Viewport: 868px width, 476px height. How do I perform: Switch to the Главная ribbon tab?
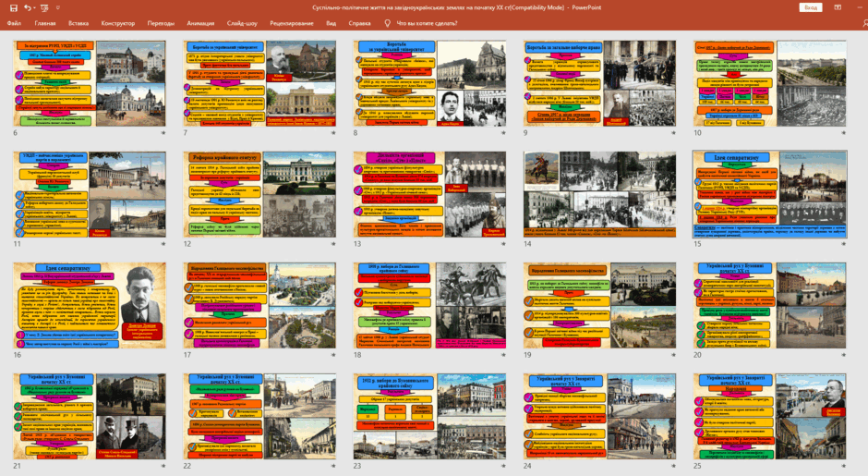(45, 23)
